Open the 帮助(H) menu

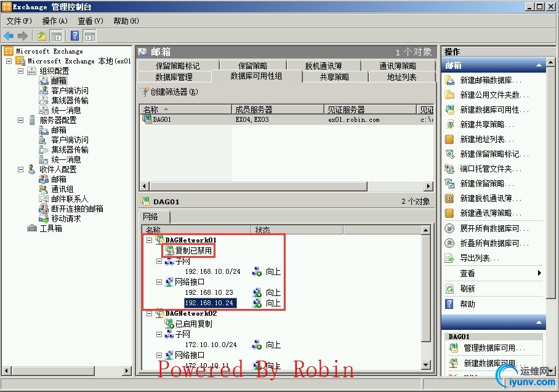[126, 21]
